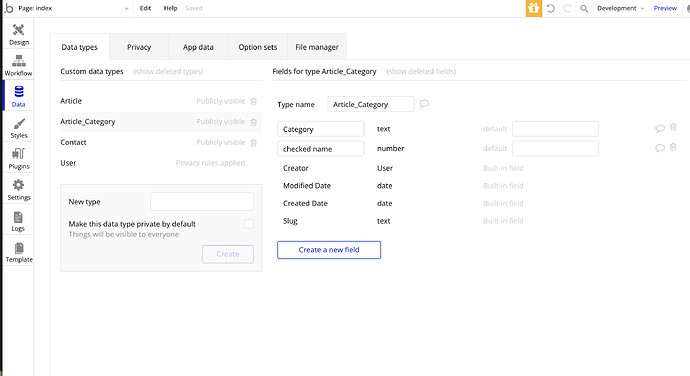This screenshot has height=376, width=690.
Task: Click the Bubble logo icon
Action: click(x=9, y=8)
